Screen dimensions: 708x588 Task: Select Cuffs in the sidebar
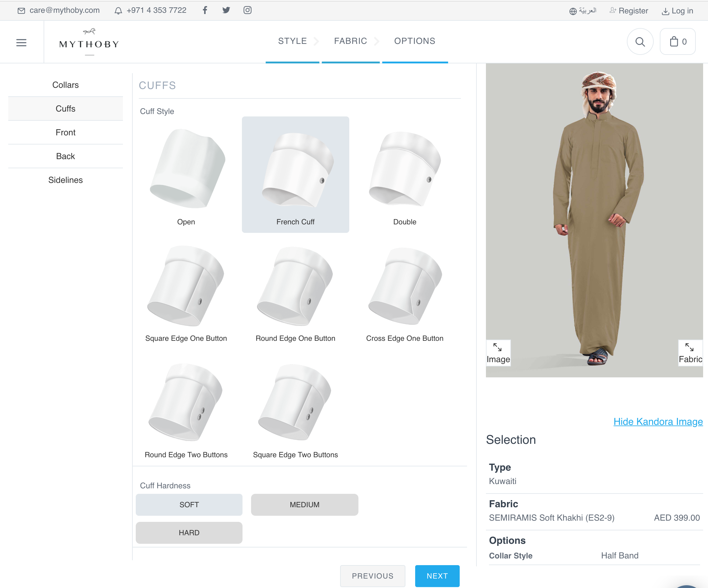coord(65,109)
